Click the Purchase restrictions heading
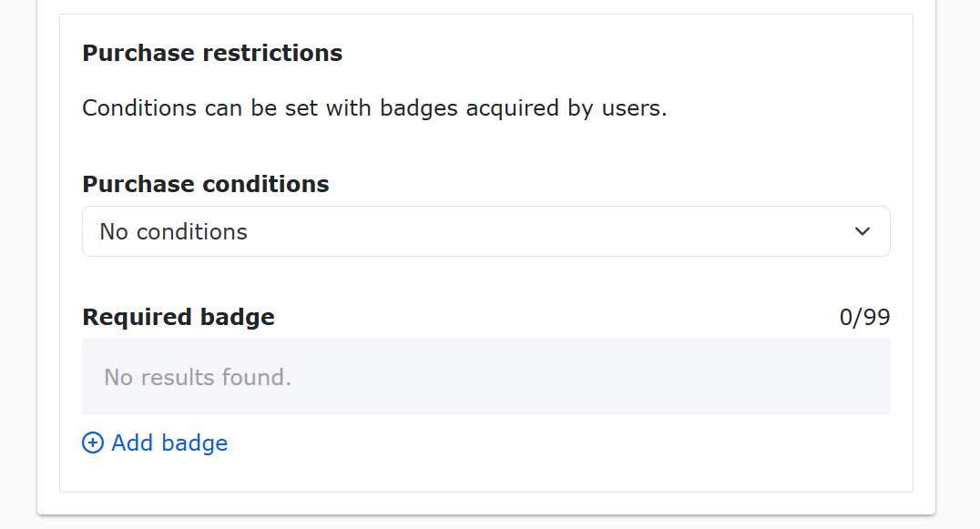This screenshot has width=980, height=529. (212, 53)
